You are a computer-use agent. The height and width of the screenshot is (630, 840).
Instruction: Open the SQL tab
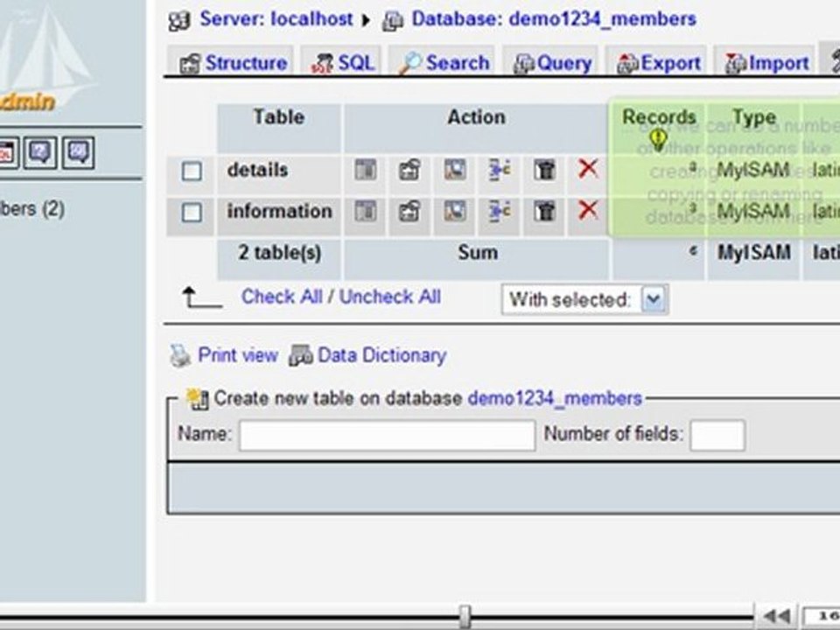(x=342, y=63)
